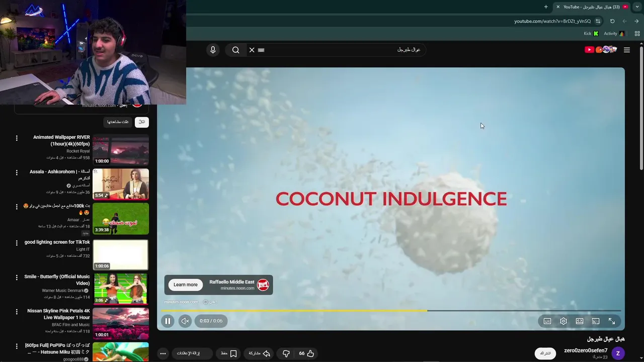
Task: Open the Rocket Royal channel name
Action: (78, 151)
